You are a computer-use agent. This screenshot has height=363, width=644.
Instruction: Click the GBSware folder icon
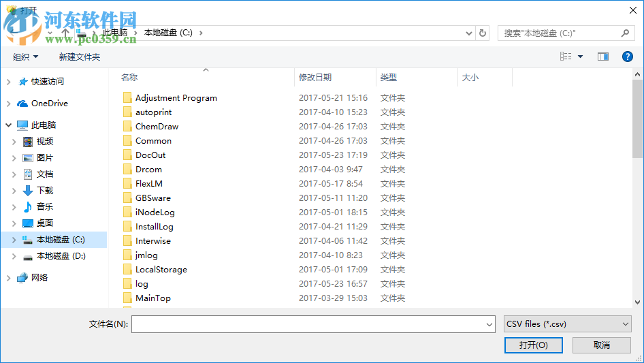coord(127,198)
